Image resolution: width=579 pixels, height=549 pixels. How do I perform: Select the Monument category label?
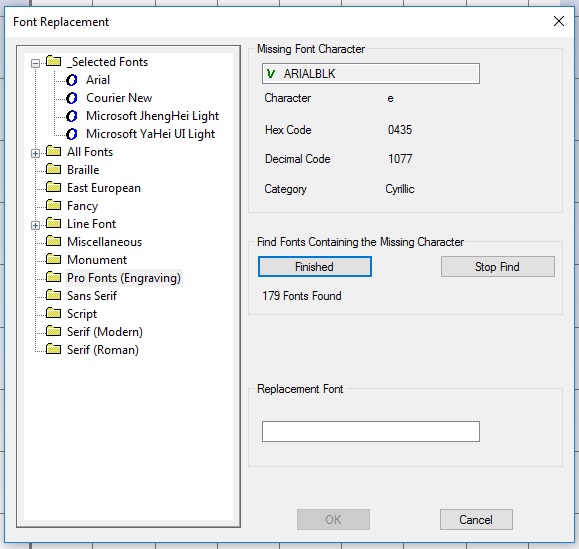pyautogui.click(x=97, y=260)
